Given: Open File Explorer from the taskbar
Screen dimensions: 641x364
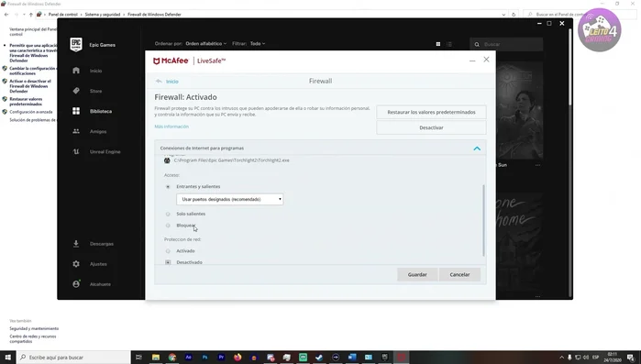Looking at the screenshot, I should click(156, 357).
